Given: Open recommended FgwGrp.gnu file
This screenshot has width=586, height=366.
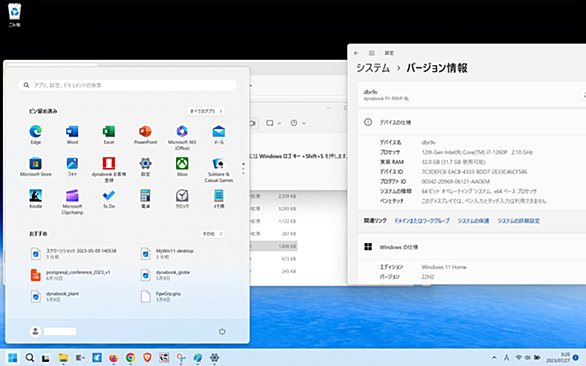Looking at the screenshot, I should coord(161,296).
